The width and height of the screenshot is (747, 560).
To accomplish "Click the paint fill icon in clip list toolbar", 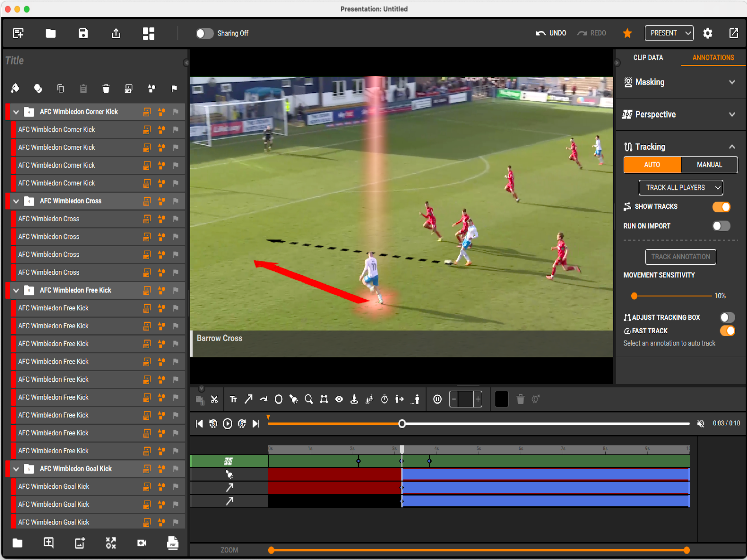I will point(15,88).
